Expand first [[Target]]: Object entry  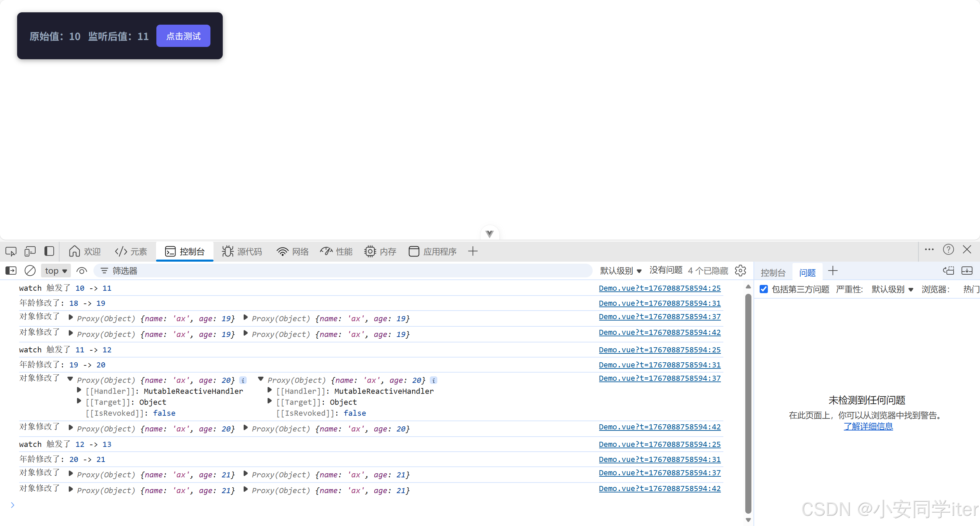(79, 401)
